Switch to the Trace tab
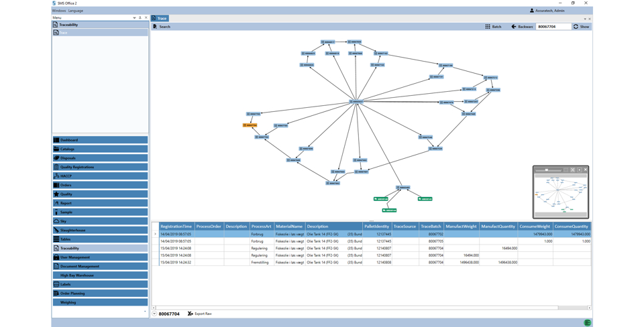The height and width of the screenshot is (327, 644). click(x=160, y=18)
